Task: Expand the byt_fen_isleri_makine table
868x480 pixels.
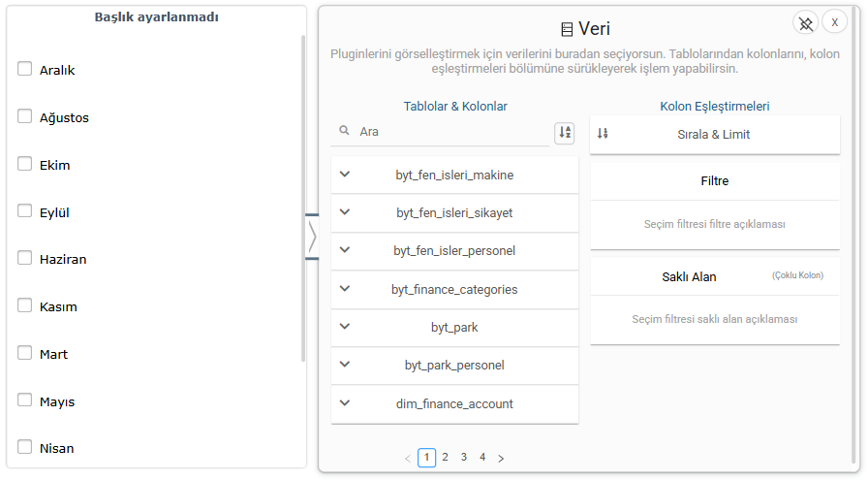Action: (345, 175)
